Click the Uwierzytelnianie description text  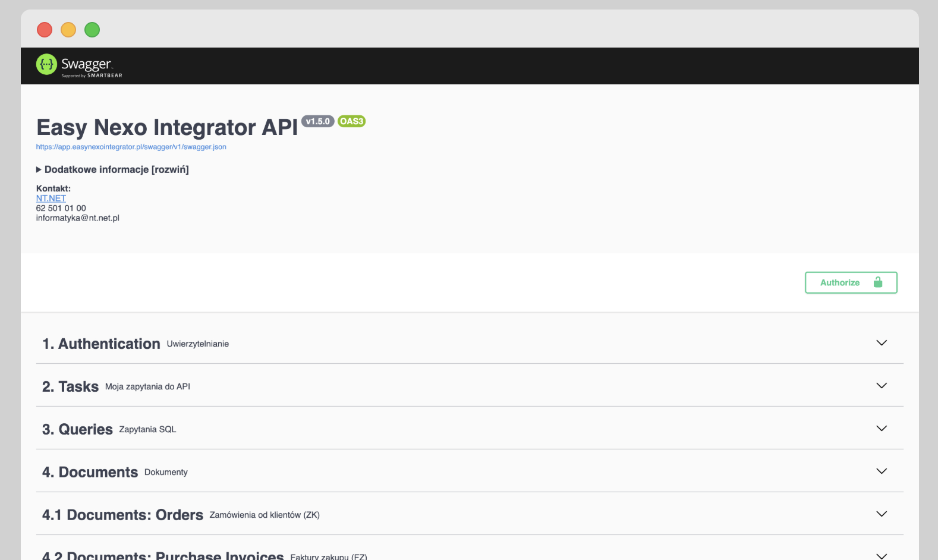click(x=197, y=344)
